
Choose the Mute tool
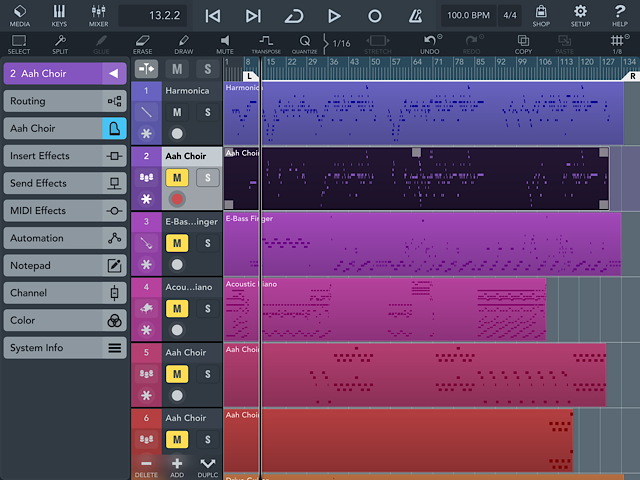pos(225,44)
